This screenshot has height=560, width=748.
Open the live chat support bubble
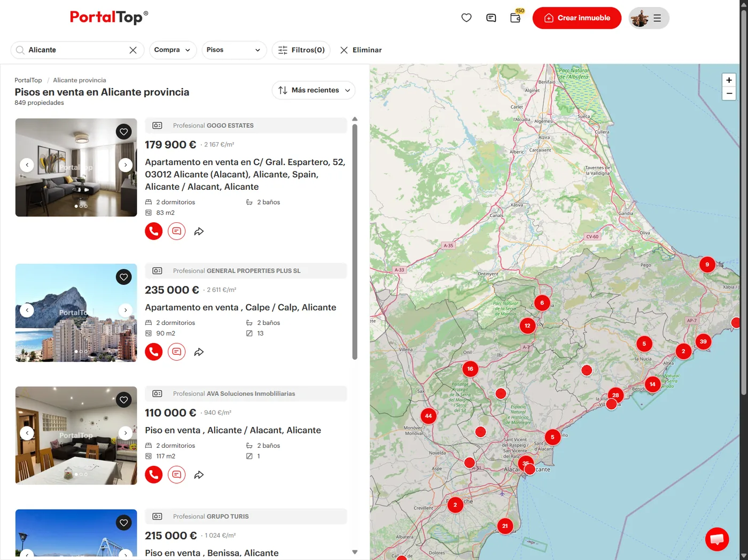point(717,539)
